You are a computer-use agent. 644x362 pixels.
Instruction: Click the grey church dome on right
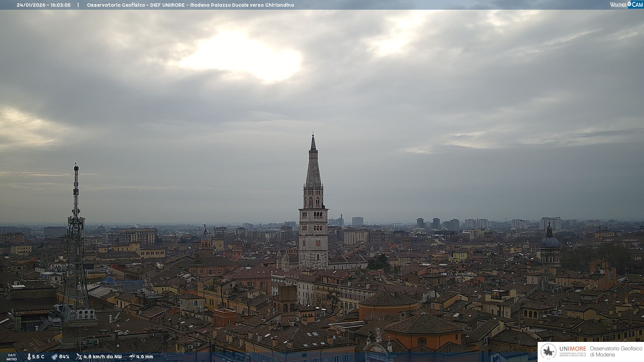pos(550,241)
